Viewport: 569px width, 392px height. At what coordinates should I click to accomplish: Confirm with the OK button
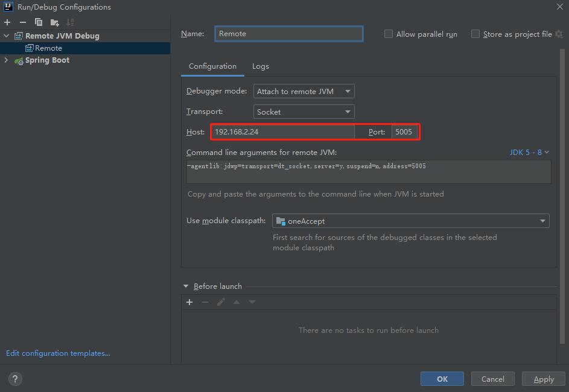pos(442,379)
